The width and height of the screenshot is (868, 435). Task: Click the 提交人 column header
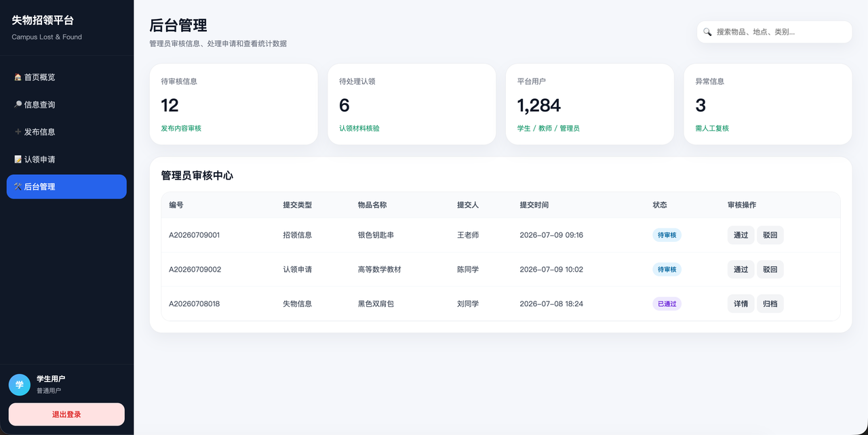coord(468,205)
